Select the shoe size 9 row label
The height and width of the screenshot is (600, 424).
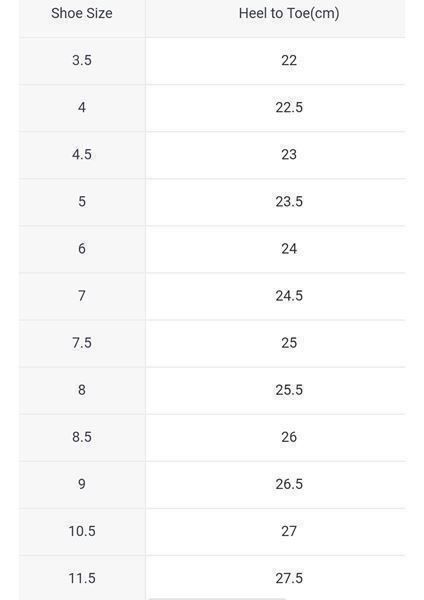(x=82, y=484)
